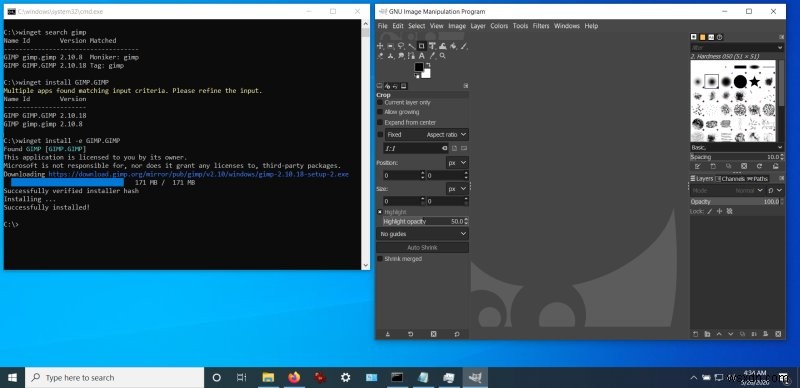Image resolution: width=800 pixels, height=388 pixels.
Task: Select the Paths tool in toolbox
Action: (x=411, y=56)
